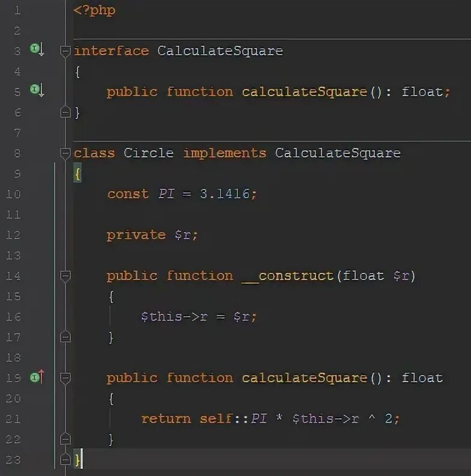Image resolution: width=471 pixels, height=476 pixels.
Task: Click calculateSquare method name on line 19
Action: point(305,378)
